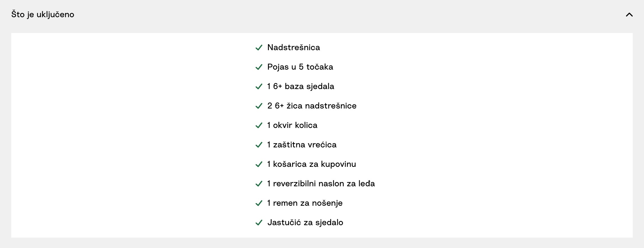The height and width of the screenshot is (248, 644).
Task: Click the checkmark beside 1 okvir kolica
Action: click(259, 125)
